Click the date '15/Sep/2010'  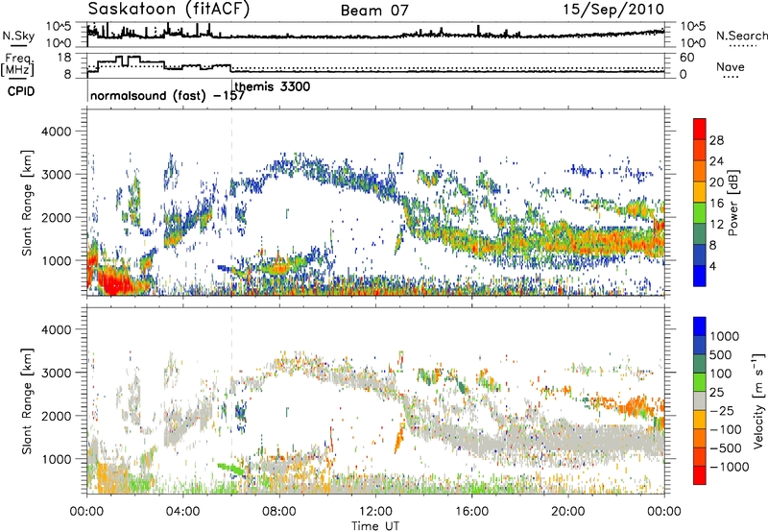coord(613,10)
